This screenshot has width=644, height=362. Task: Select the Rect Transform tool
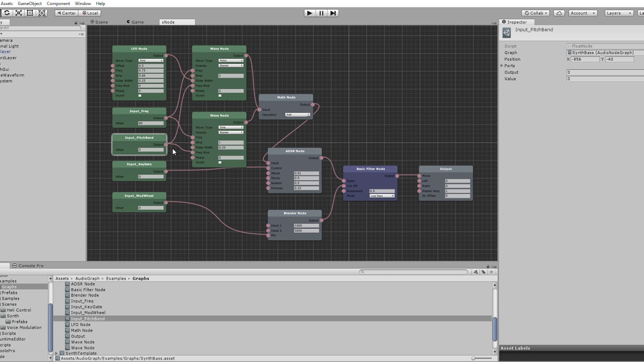pyautogui.click(x=31, y=13)
